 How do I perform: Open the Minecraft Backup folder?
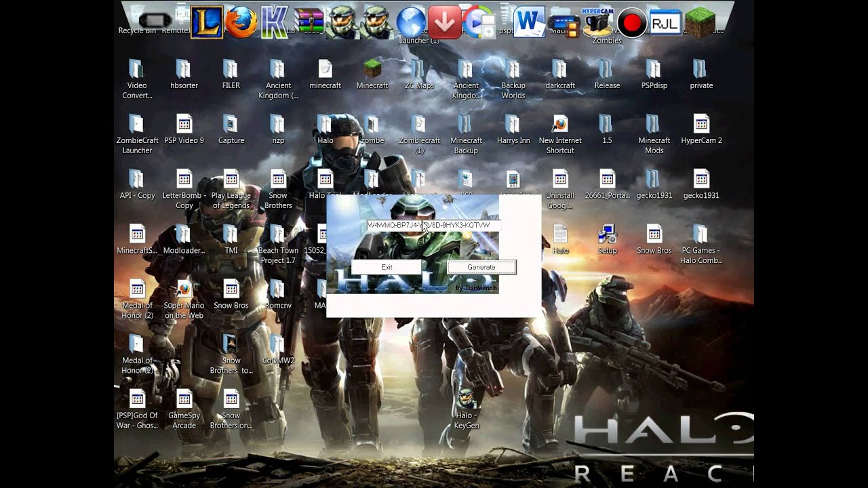pos(466,134)
